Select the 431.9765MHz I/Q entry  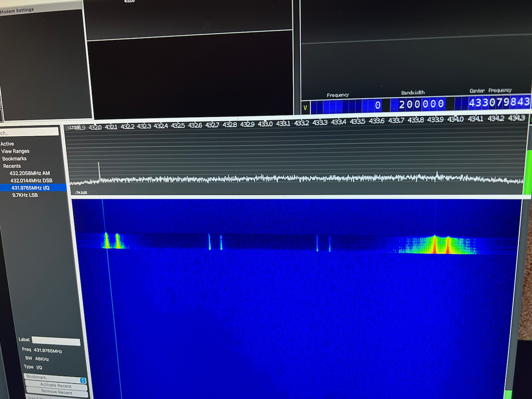click(x=30, y=188)
